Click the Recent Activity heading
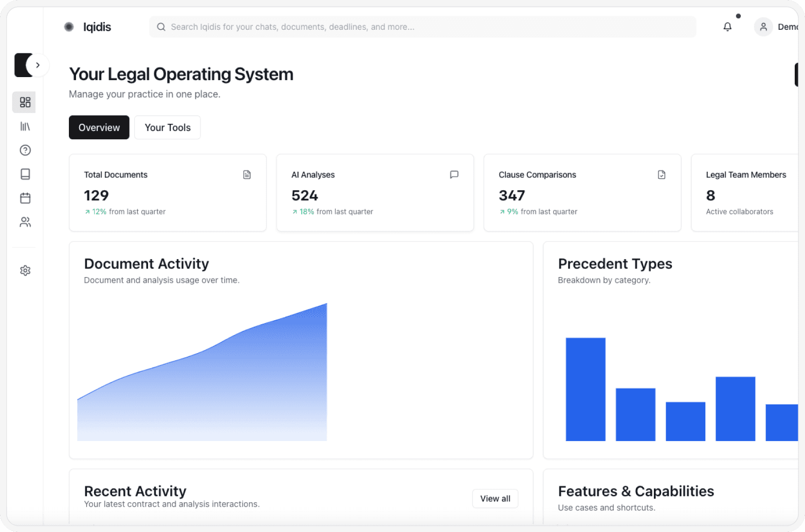Image resolution: width=805 pixels, height=532 pixels. click(x=135, y=491)
